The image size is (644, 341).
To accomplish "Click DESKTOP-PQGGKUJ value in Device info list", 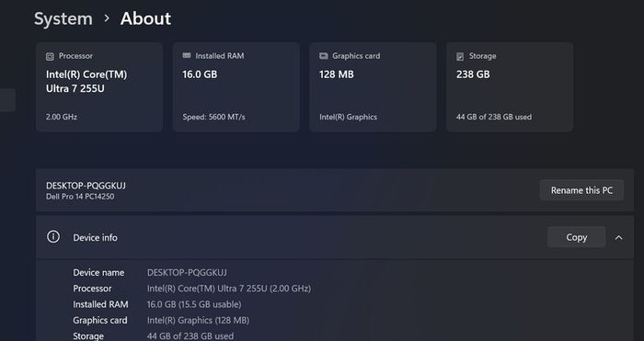I will (187, 272).
